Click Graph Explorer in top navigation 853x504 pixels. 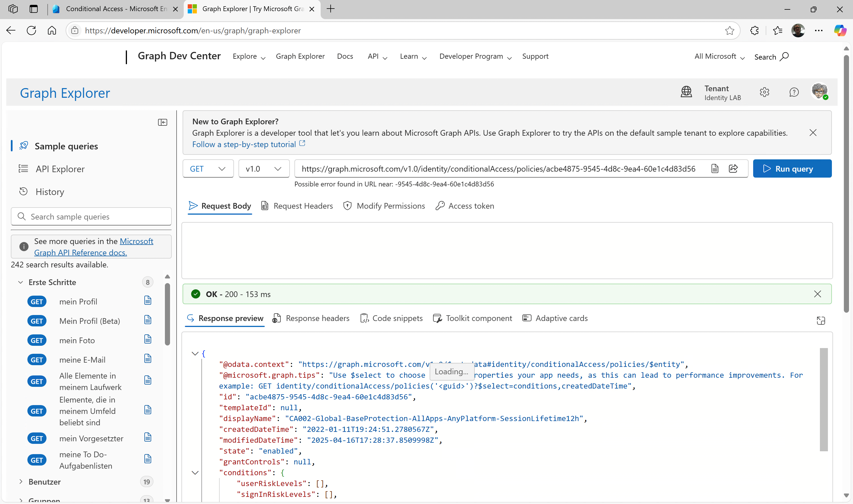click(300, 56)
